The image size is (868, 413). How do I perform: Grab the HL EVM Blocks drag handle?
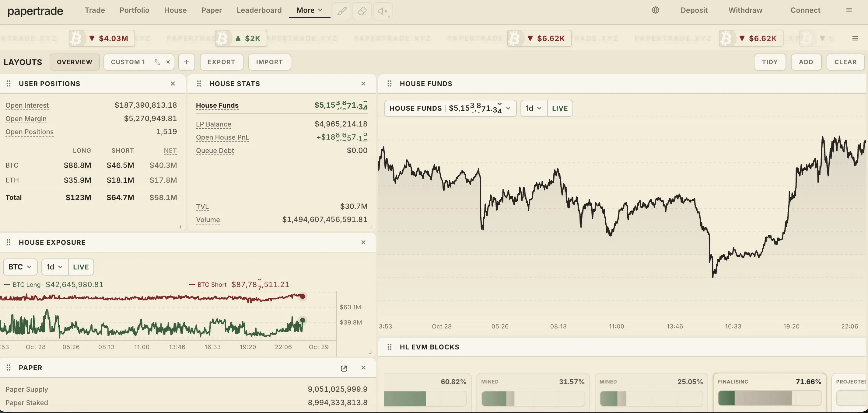click(390, 347)
